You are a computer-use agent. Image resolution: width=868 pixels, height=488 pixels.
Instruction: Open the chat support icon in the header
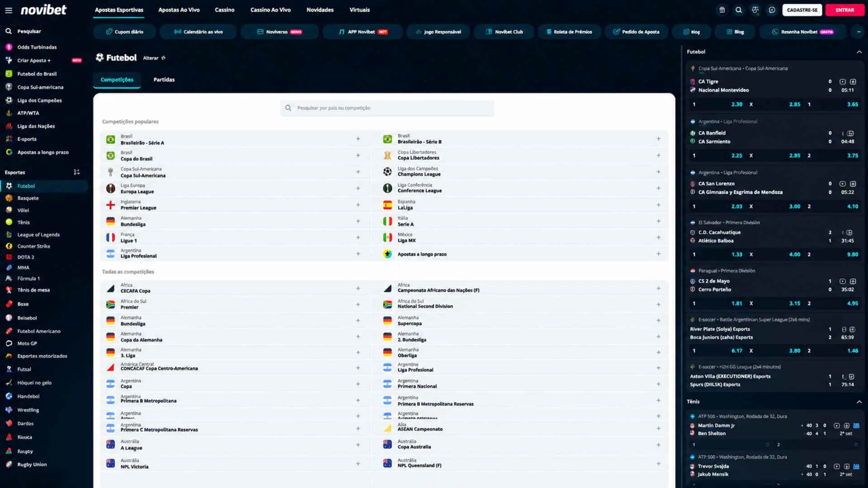tap(772, 10)
